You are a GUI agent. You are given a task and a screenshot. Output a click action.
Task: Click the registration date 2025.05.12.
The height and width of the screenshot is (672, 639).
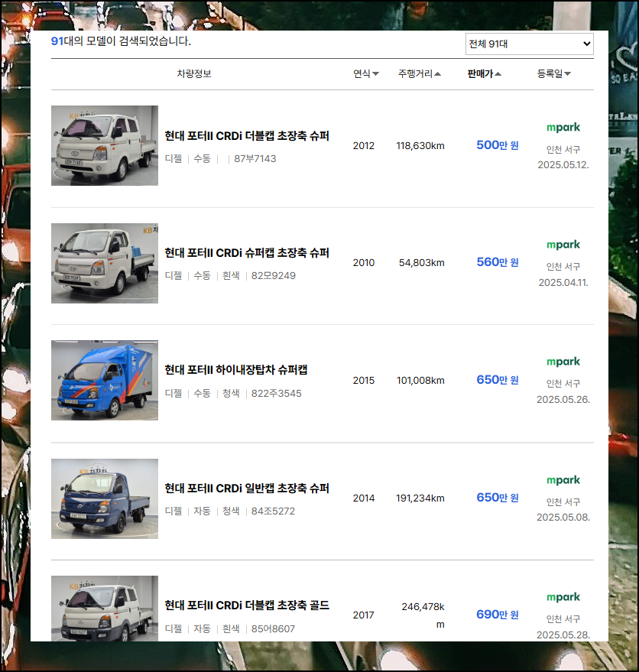tap(563, 165)
